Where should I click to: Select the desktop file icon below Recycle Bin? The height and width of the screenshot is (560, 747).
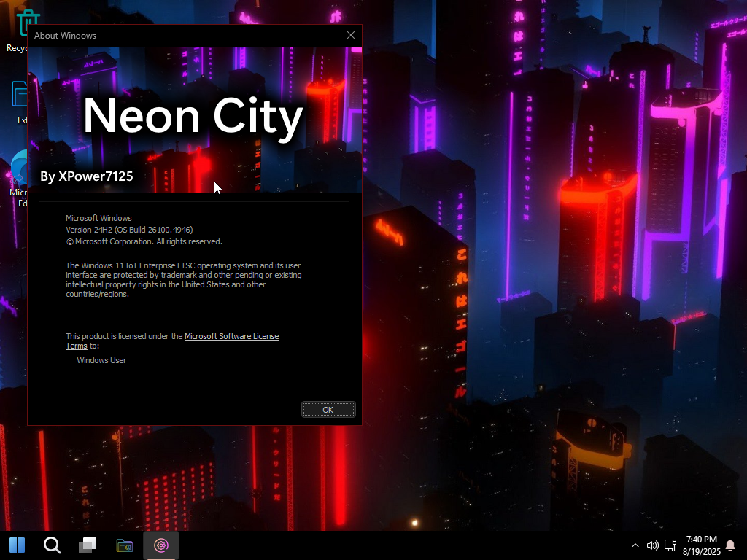(x=19, y=102)
